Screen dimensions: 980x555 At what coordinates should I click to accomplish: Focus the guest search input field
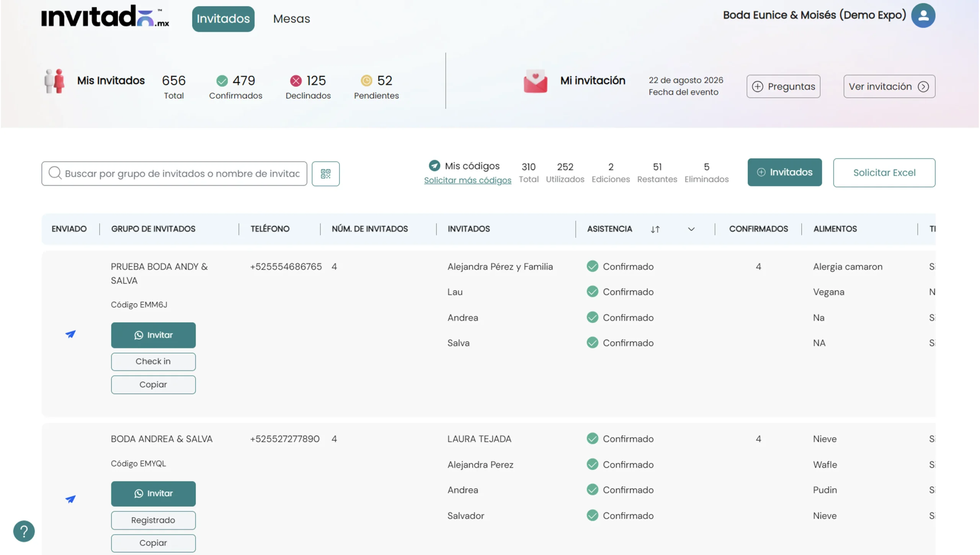pyautogui.click(x=174, y=174)
